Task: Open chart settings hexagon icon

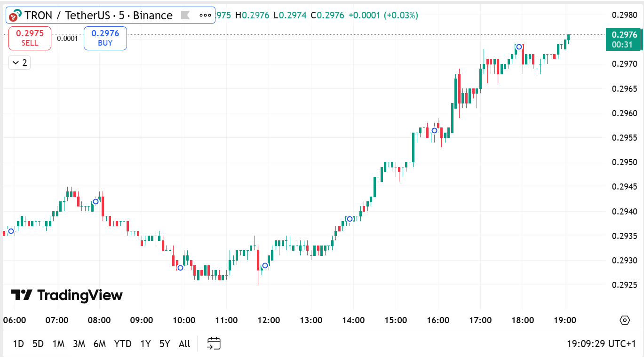Action: point(624,320)
